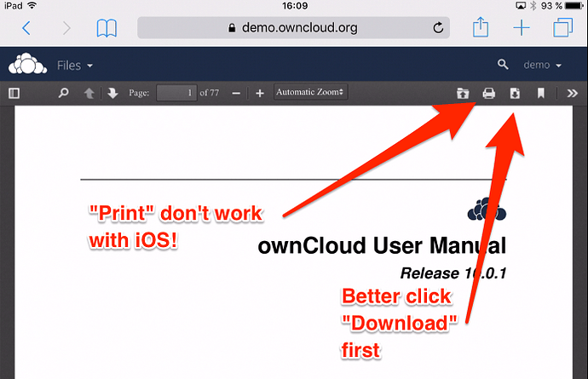This screenshot has height=379, width=588.
Task: Zoom out with the minus button
Action: (236, 93)
